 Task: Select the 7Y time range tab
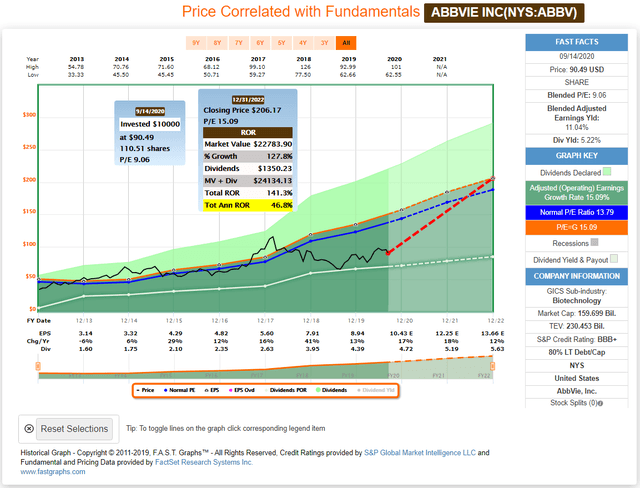click(x=238, y=43)
